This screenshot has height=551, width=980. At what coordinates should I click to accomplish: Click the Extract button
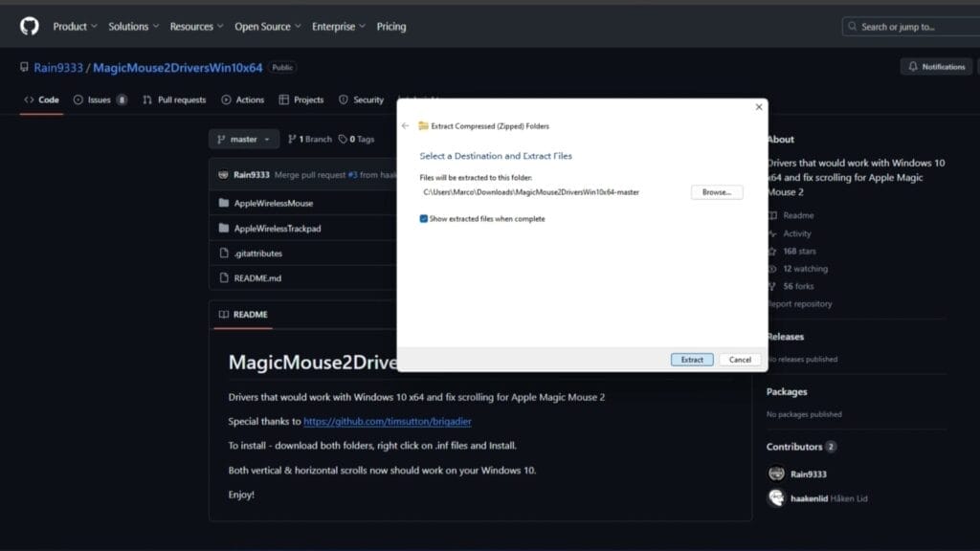pos(691,359)
